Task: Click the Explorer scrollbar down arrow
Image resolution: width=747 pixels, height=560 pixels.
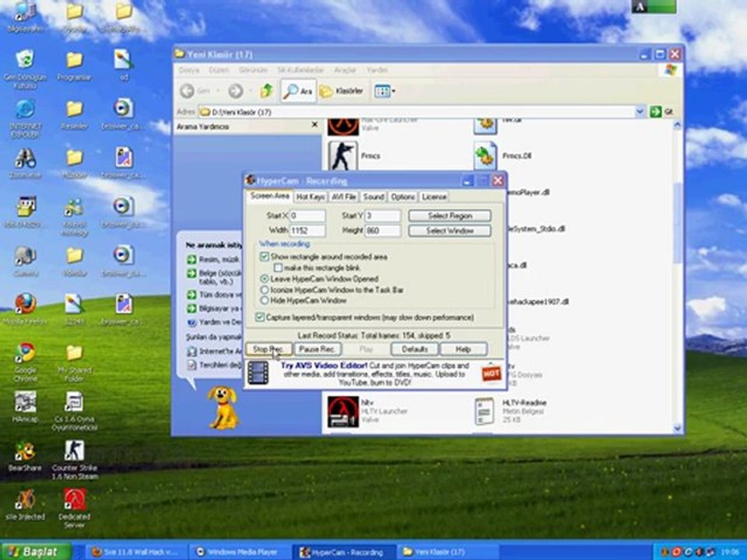Action: 678,428
